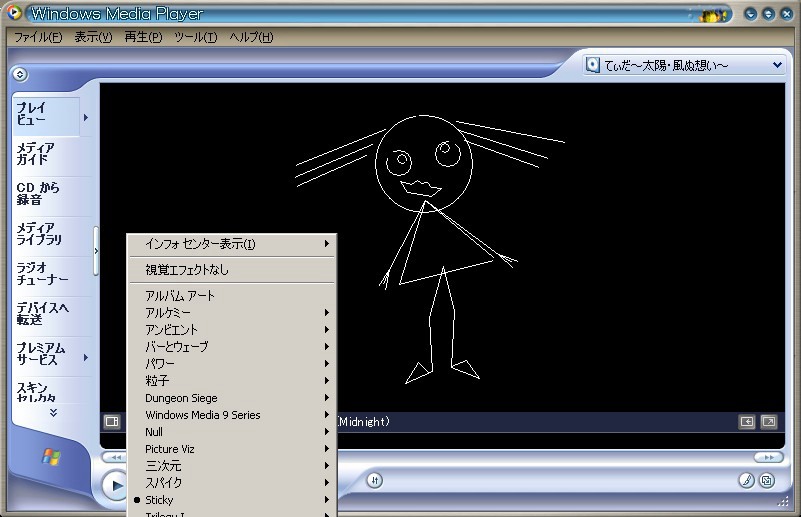The width and height of the screenshot is (801, 517).
Task: Maximize the player with the title bar up-down button
Action: [x=768, y=14]
